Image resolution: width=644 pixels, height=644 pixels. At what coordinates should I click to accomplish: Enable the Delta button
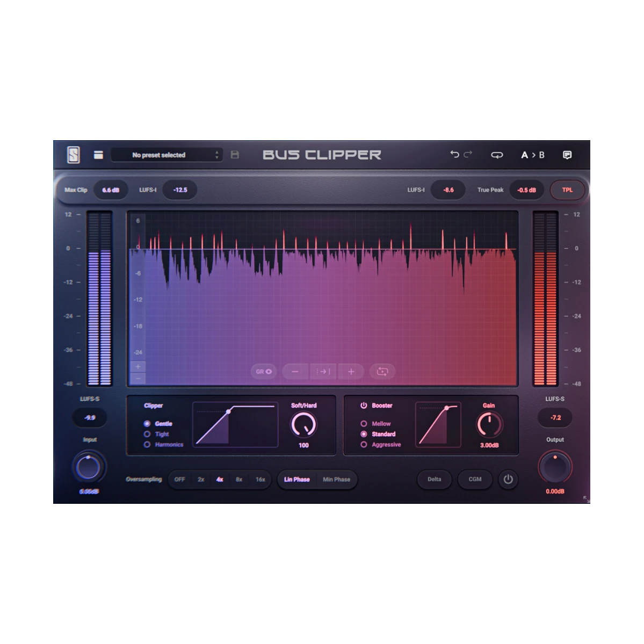[434, 479]
